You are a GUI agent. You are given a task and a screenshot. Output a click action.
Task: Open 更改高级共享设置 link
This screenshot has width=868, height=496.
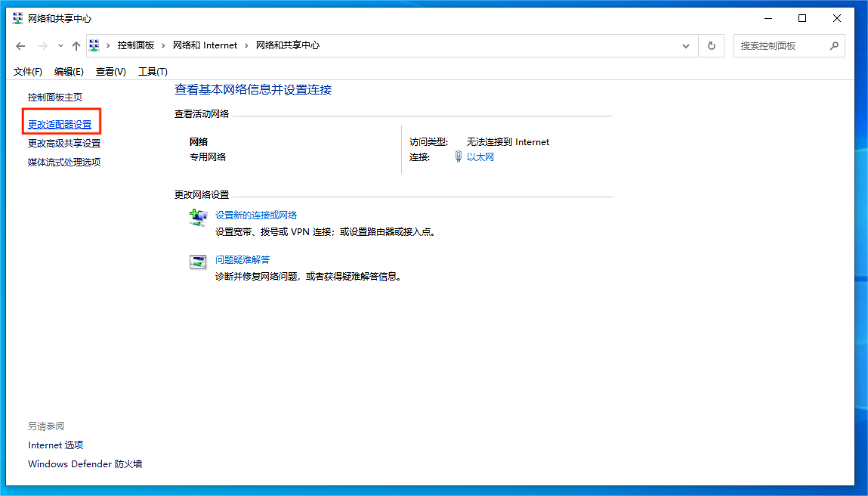(x=64, y=143)
